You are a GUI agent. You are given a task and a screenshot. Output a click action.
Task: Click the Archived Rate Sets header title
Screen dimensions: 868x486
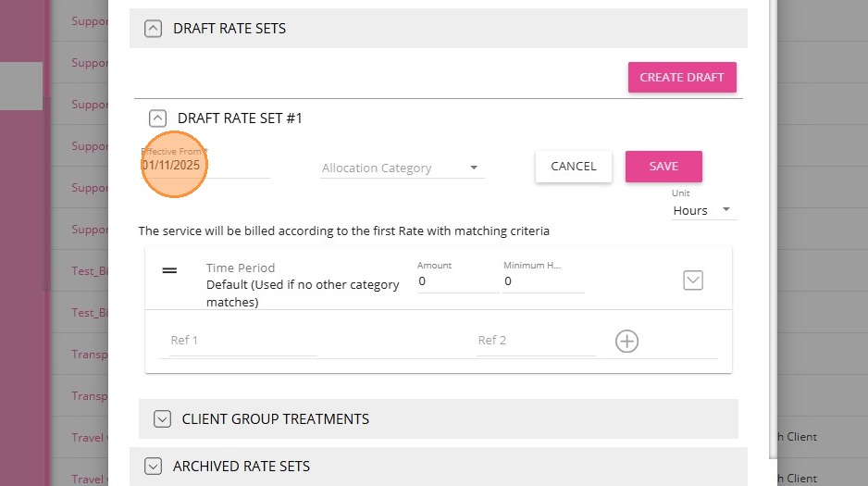tap(242, 467)
